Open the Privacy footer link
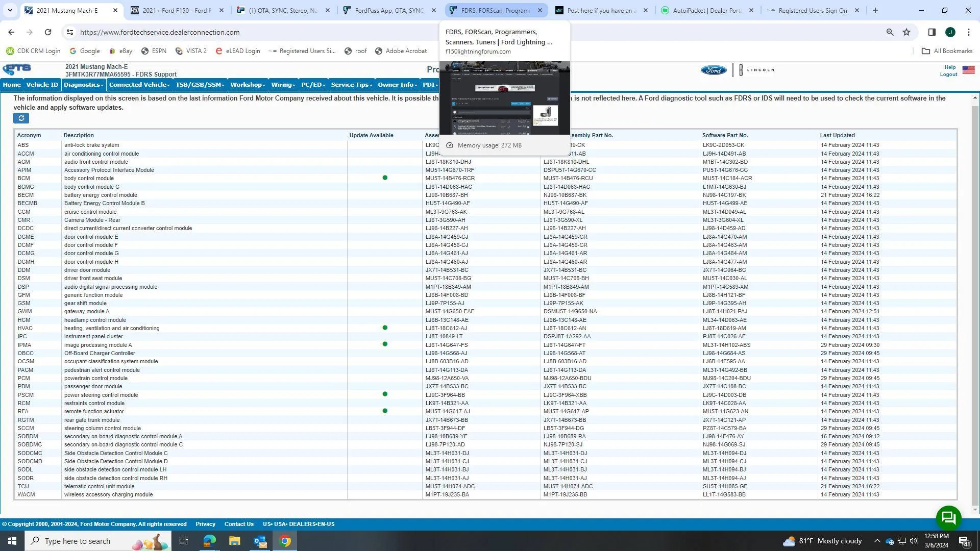This screenshot has height=551, width=980. coord(205,524)
